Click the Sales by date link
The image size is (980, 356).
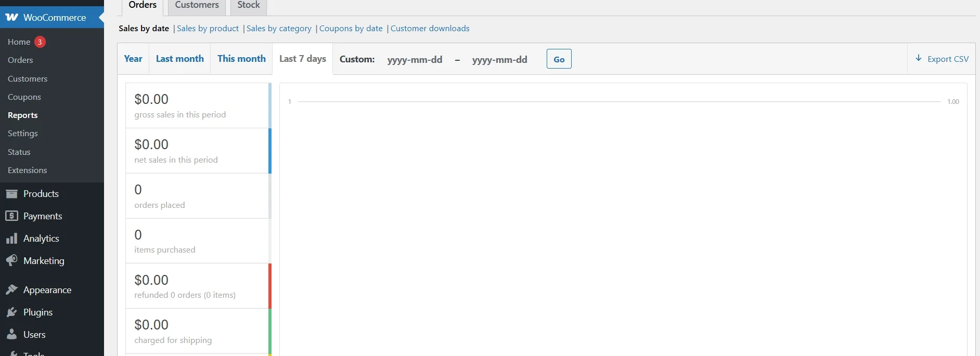tap(144, 29)
